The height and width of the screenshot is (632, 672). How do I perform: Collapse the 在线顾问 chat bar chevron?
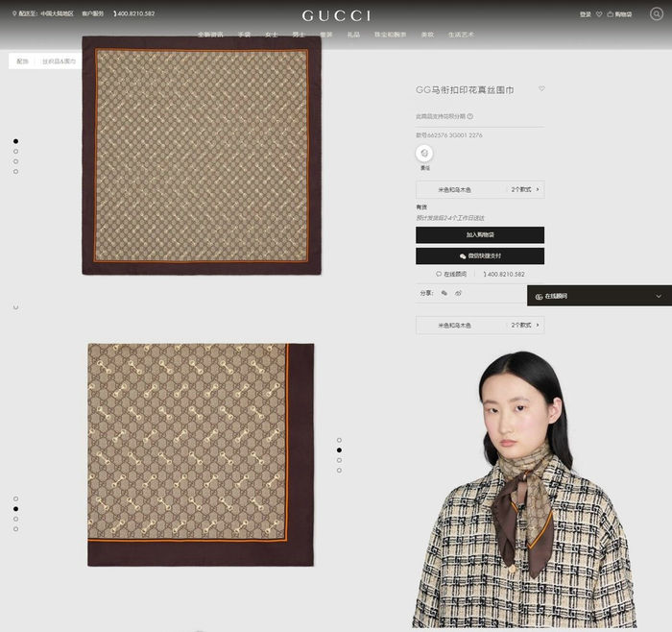point(659,296)
